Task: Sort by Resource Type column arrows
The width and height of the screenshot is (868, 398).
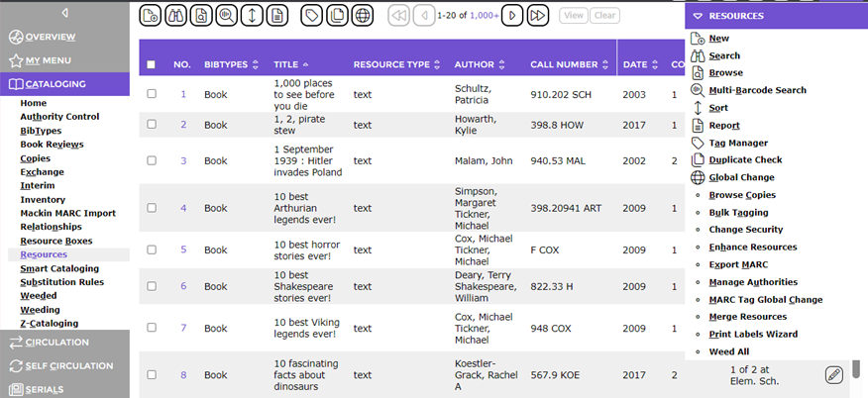Action: click(437, 64)
